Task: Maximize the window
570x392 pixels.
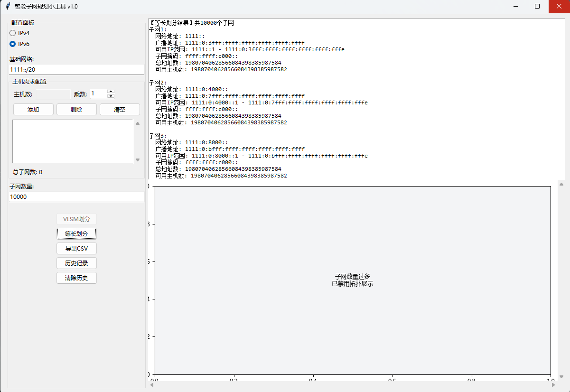Action: tap(537, 7)
